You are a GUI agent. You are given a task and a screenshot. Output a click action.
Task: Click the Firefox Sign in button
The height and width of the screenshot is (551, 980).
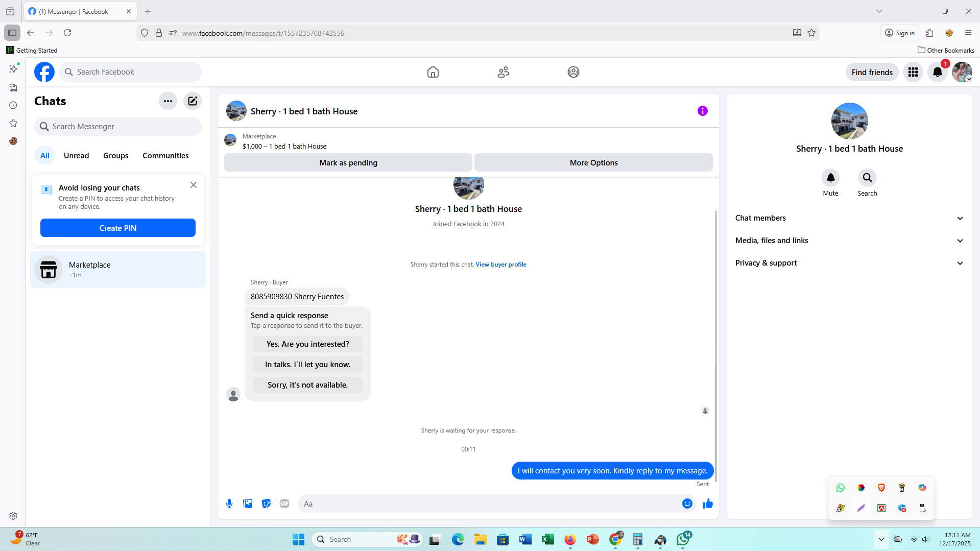[x=900, y=33]
